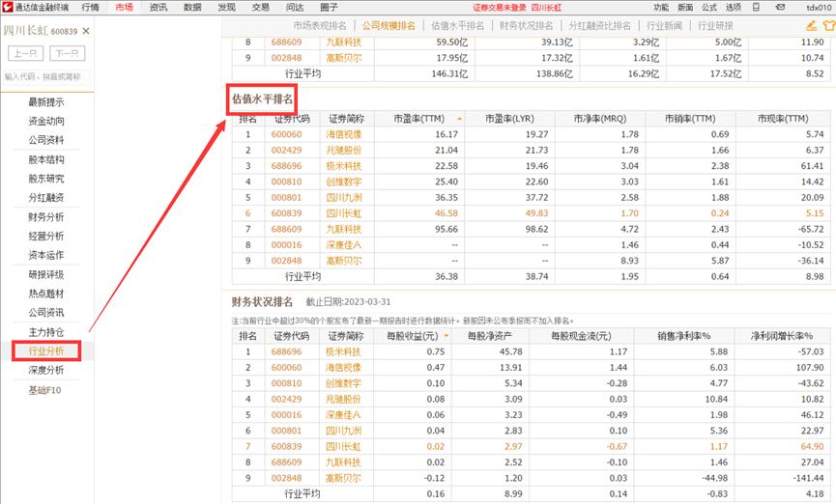Click the 上一只 previous stock button
The width and height of the screenshot is (836, 504).
pos(25,53)
